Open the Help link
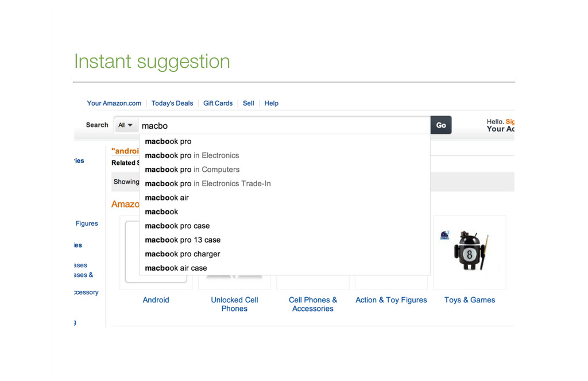This screenshot has width=588, height=381. (271, 103)
